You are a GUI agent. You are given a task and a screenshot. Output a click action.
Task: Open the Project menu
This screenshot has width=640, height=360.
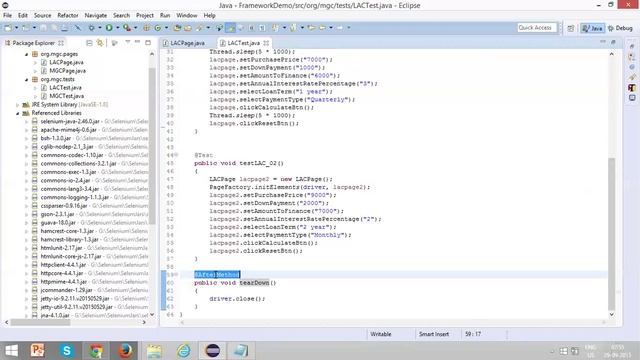pos(144,15)
